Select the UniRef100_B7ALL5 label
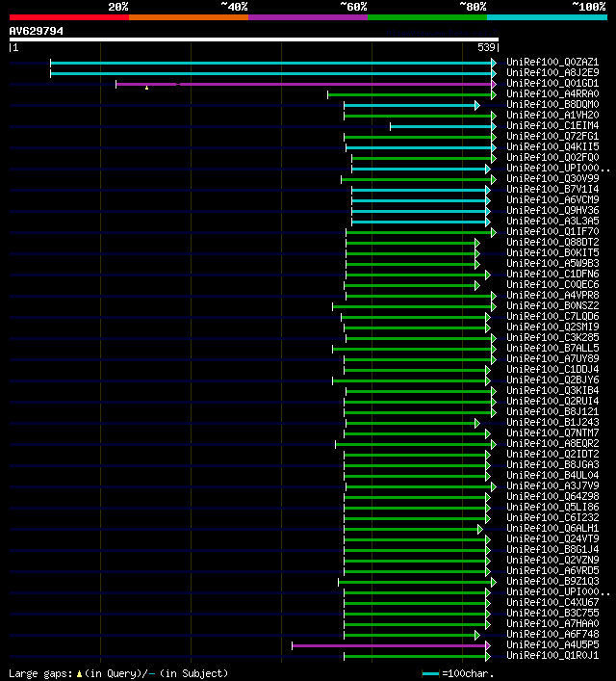Image resolution: width=616 pixels, height=681 pixels. pyautogui.click(x=552, y=349)
